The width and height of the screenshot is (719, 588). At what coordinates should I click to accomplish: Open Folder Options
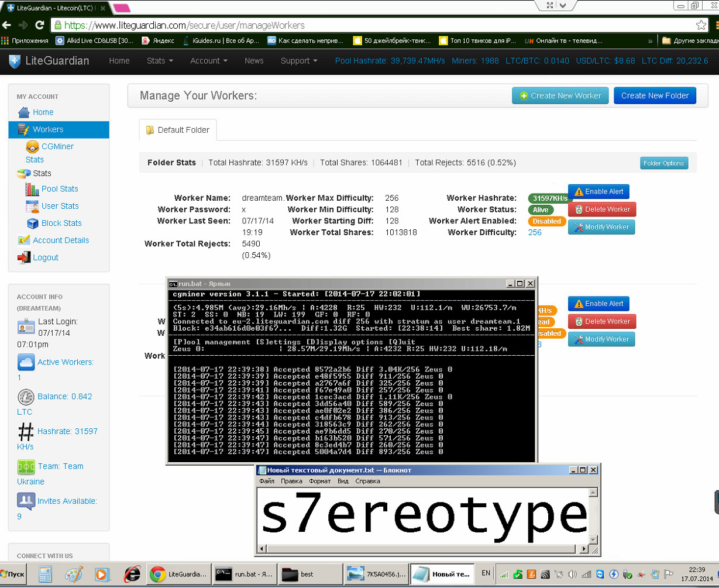[664, 163]
